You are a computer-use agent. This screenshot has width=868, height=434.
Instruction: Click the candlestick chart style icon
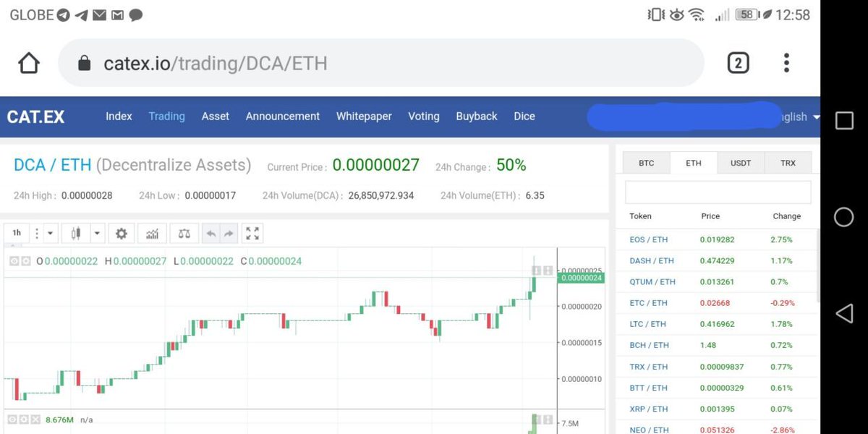tap(76, 234)
